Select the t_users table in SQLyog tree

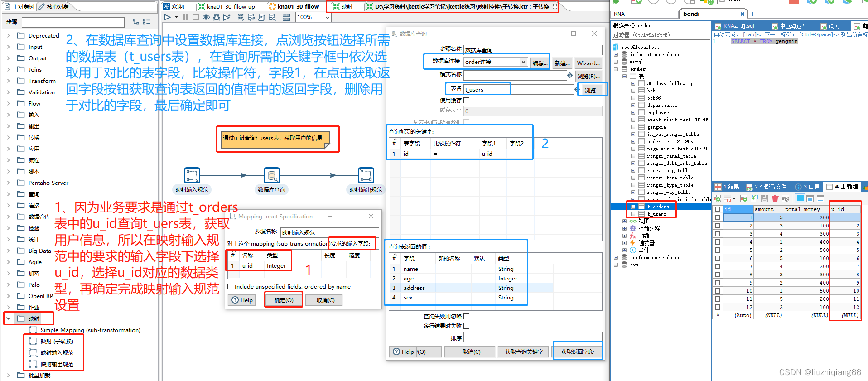[656, 214]
